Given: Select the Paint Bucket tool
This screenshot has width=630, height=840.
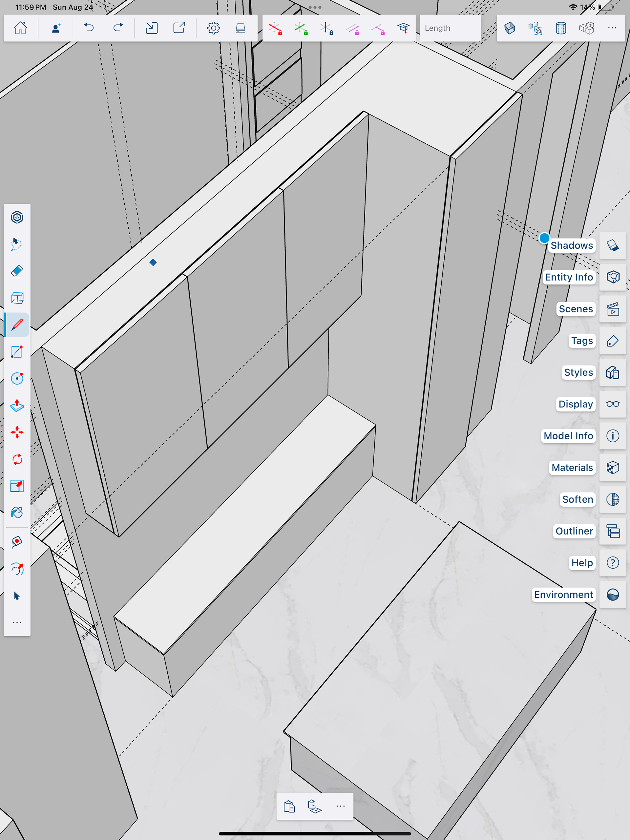Looking at the screenshot, I should point(17,513).
